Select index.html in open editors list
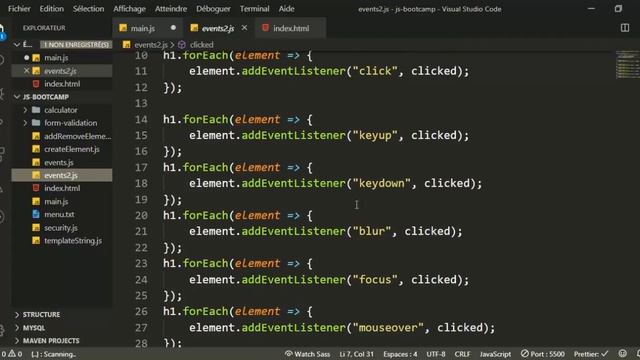The image size is (640, 360). (62, 84)
